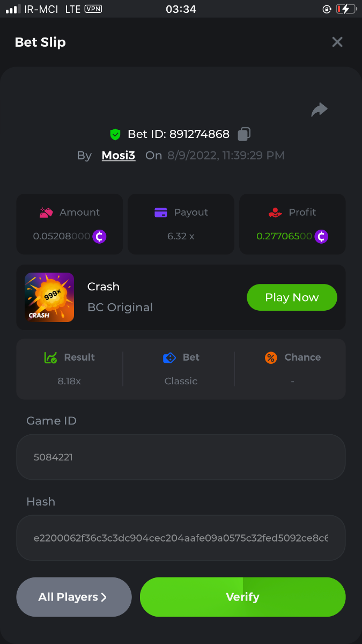Tap the Amount money icon

46,213
